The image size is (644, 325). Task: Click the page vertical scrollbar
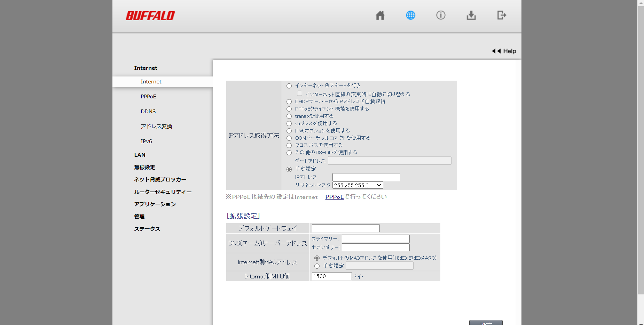641,149
